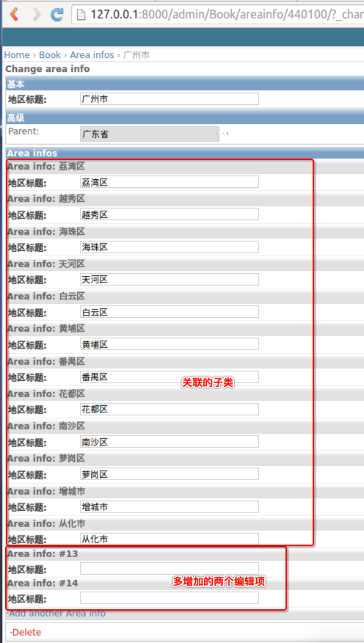Click the page icon in address bar
The width and height of the screenshot is (364, 643).
pyautogui.click(x=81, y=15)
